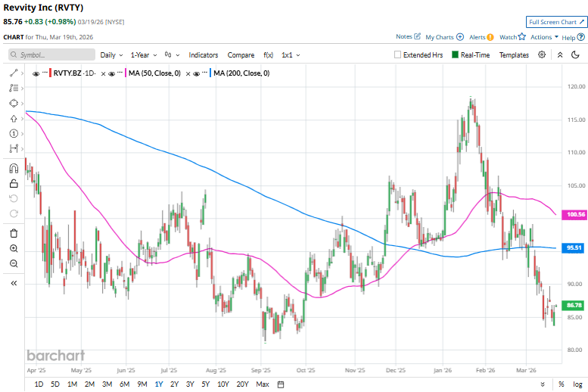Open the 1-Year period dropdown
This screenshot has height=392, width=588.
144,55
